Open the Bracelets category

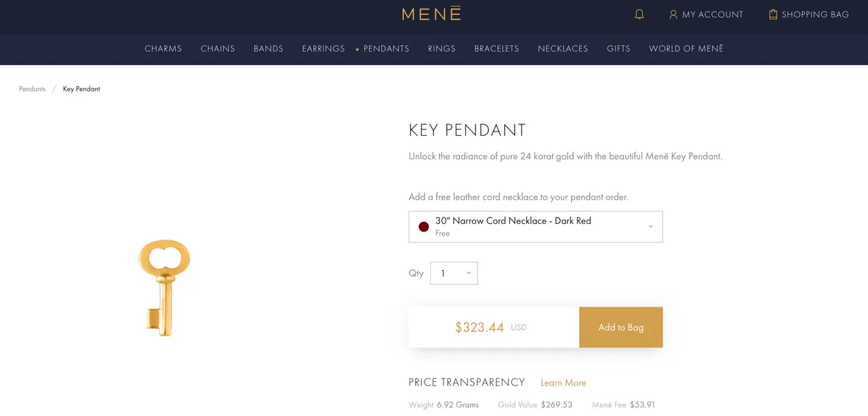tap(496, 49)
